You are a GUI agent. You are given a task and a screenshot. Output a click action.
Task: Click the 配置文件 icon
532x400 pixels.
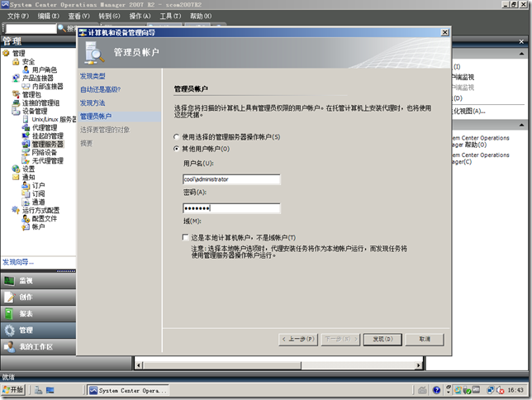[x=26, y=218]
